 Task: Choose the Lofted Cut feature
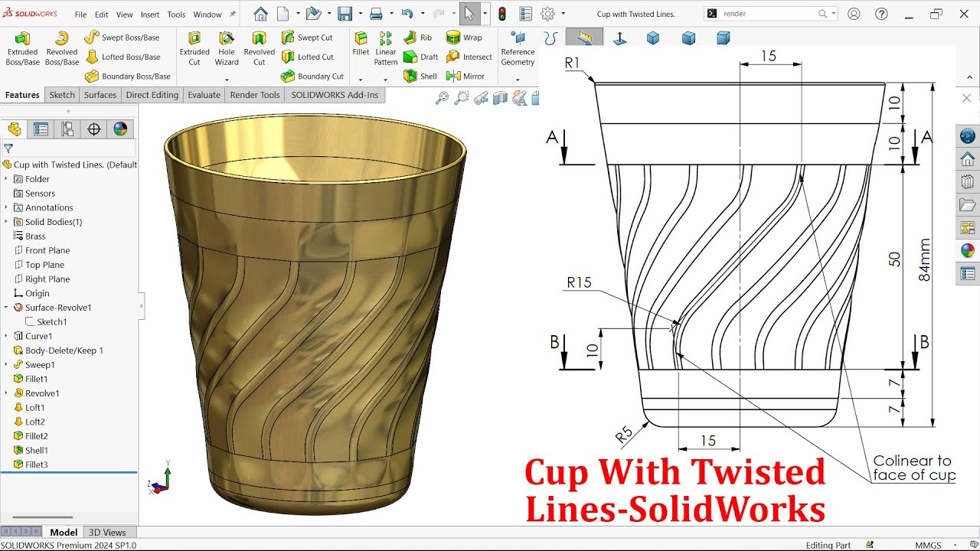(x=307, y=57)
